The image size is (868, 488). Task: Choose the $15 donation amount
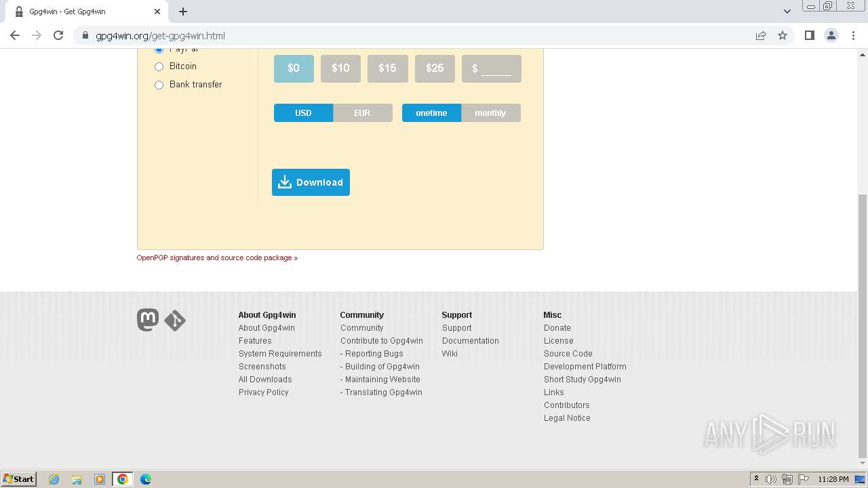[x=387, y=68]
